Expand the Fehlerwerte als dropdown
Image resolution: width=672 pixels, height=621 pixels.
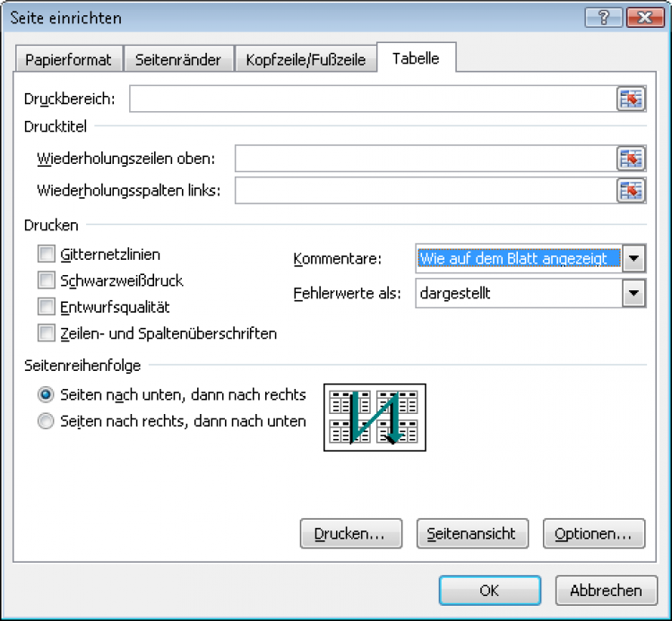pos(634,293)
